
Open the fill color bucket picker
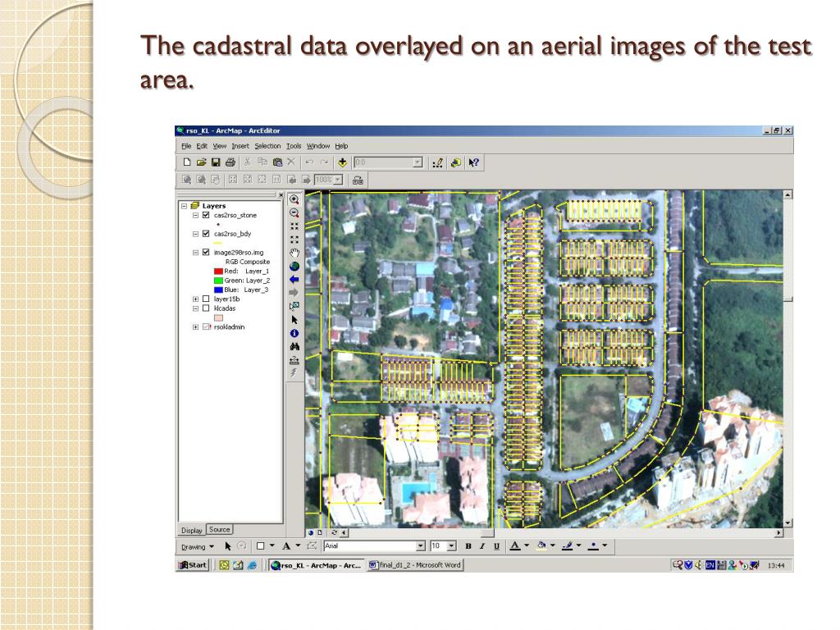point(542,546)
